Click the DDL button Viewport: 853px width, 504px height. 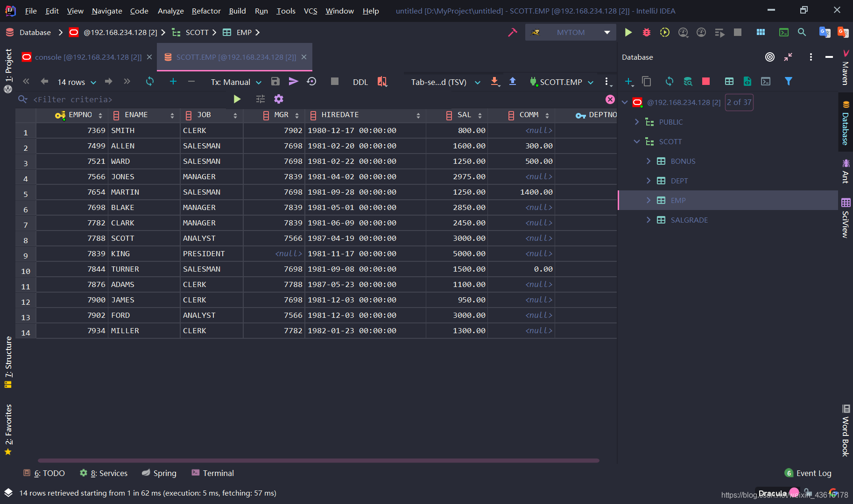pos(360,82)
